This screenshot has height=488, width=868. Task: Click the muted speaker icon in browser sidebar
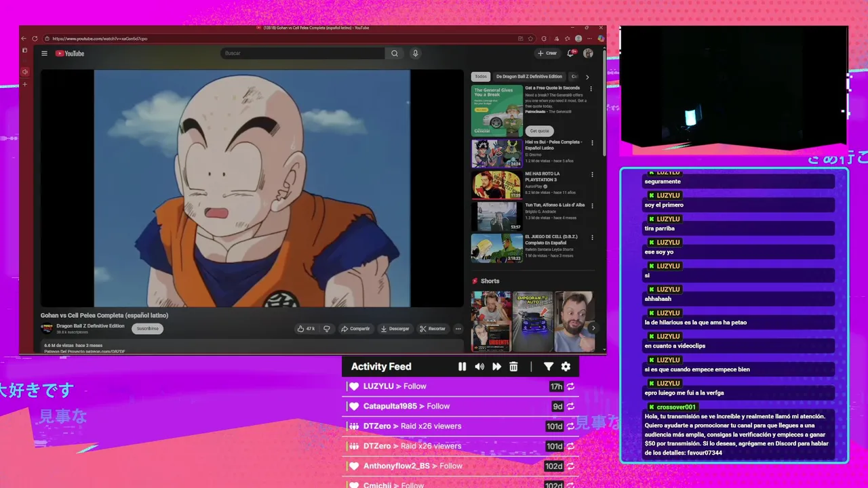tap(25, 72)
